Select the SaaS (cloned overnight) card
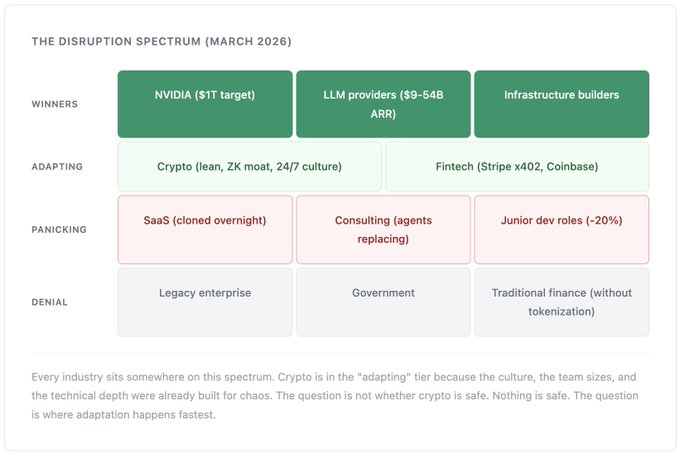 point(205,229)
